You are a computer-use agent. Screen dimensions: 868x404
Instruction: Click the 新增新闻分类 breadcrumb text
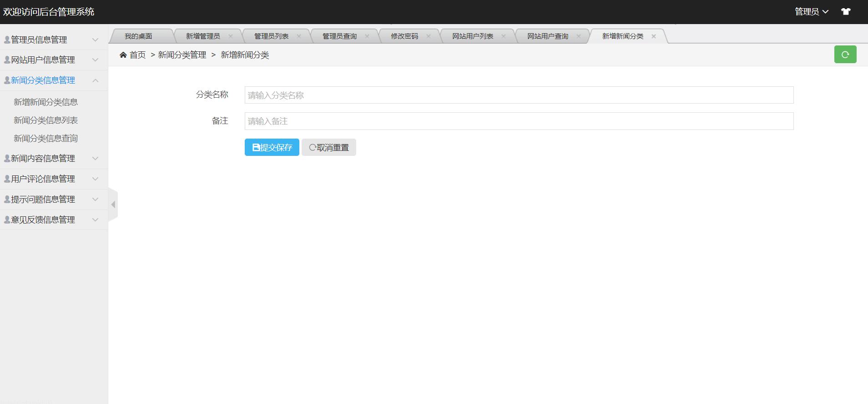[245, 55]
